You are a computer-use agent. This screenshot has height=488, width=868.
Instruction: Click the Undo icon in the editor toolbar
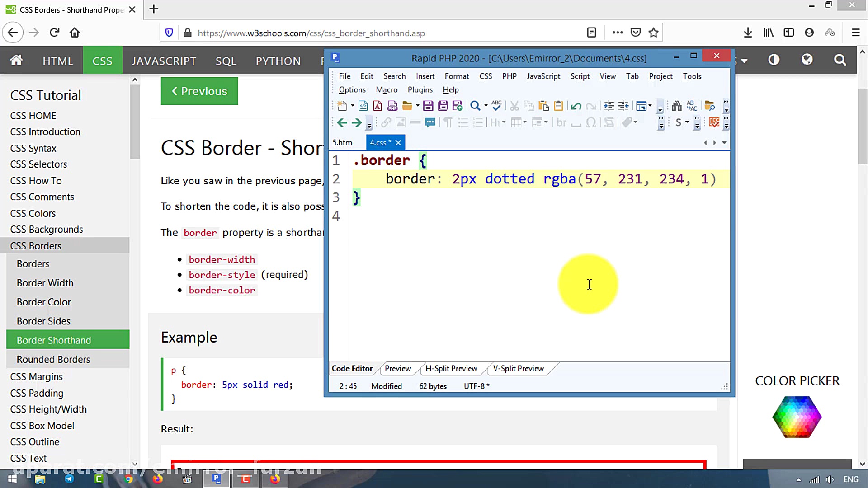coord(576,106)
